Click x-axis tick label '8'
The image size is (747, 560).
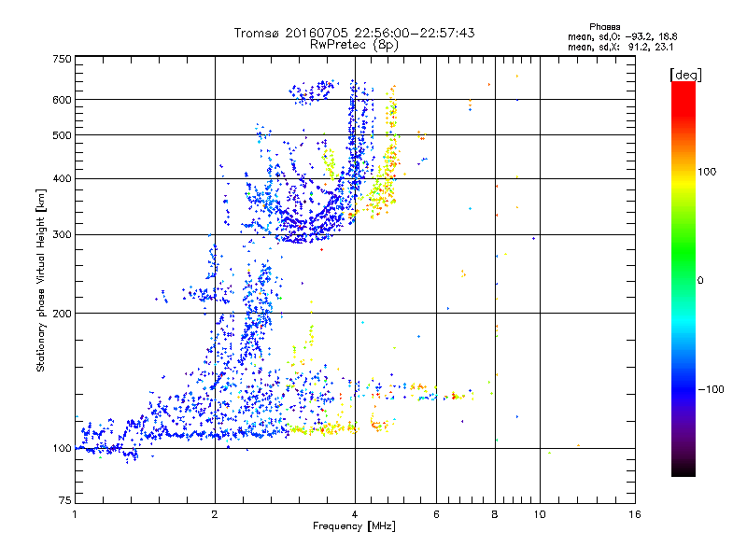point(495,514)
